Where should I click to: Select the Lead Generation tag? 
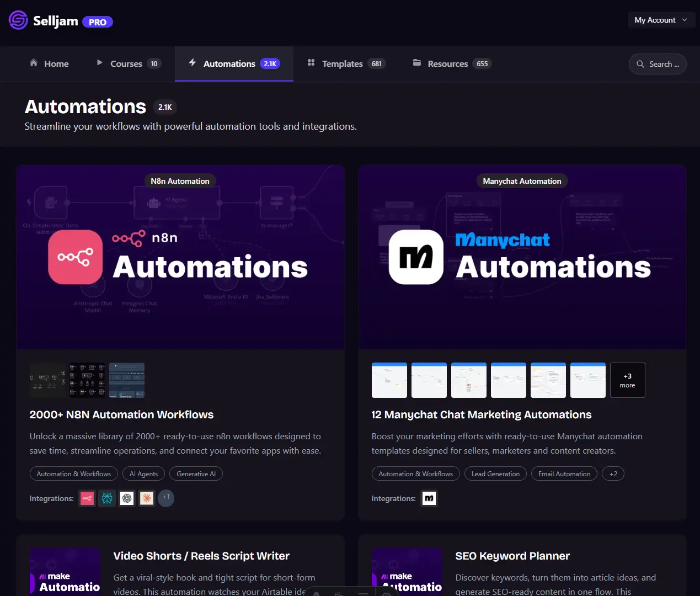tap(495, 473)
